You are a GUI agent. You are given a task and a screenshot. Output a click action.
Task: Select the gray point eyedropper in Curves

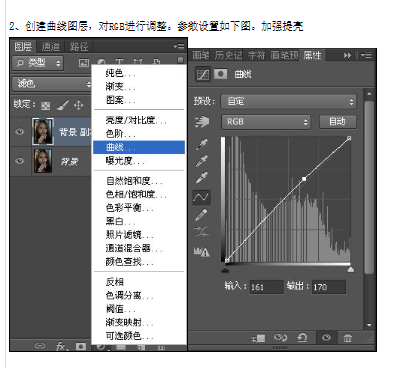click(202, 161)
